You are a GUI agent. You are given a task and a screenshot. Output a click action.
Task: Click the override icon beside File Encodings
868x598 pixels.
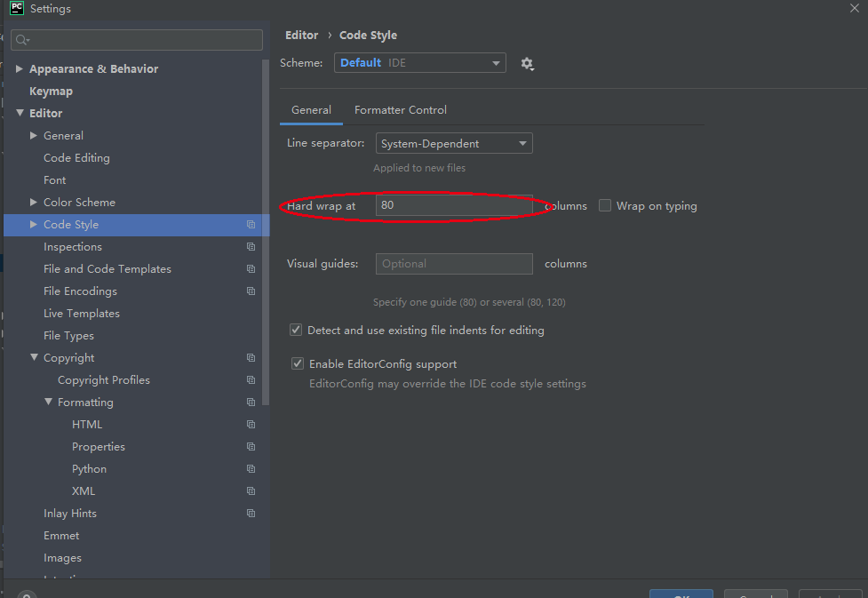point(251,291)
